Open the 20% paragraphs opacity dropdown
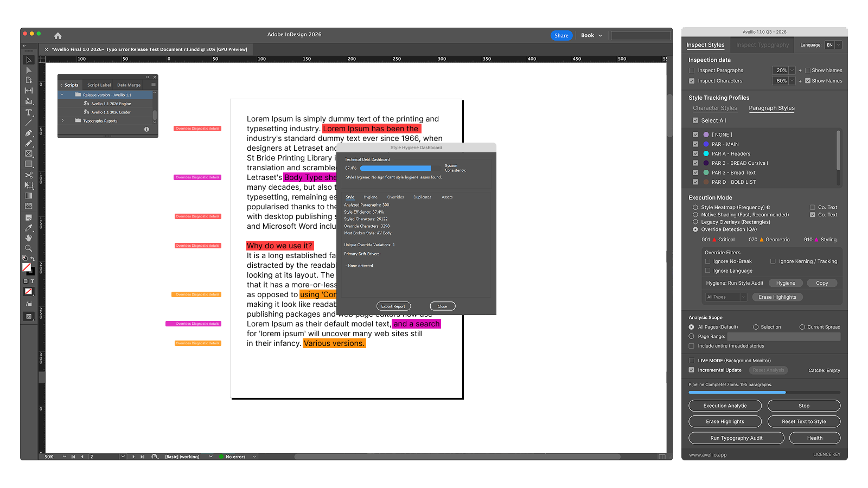 pos(784,70)
